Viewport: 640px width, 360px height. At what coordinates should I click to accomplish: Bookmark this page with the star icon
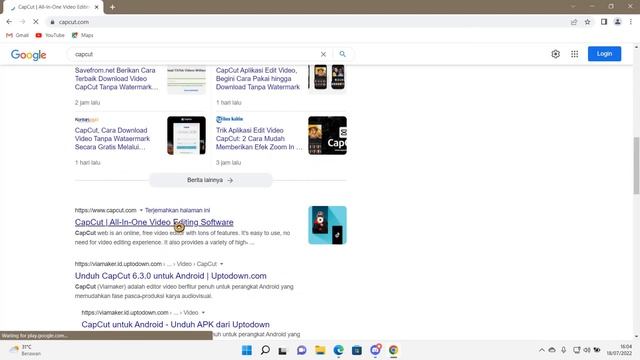coord(587,22)
